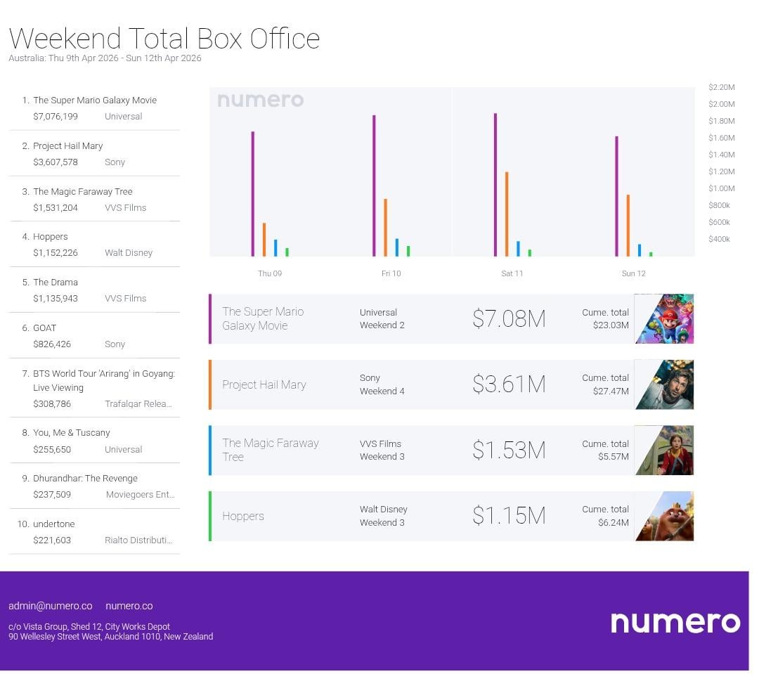Open the Project Hail Mary poster thumbnail
Screen dimensions: 759x700
pos(664,384)
